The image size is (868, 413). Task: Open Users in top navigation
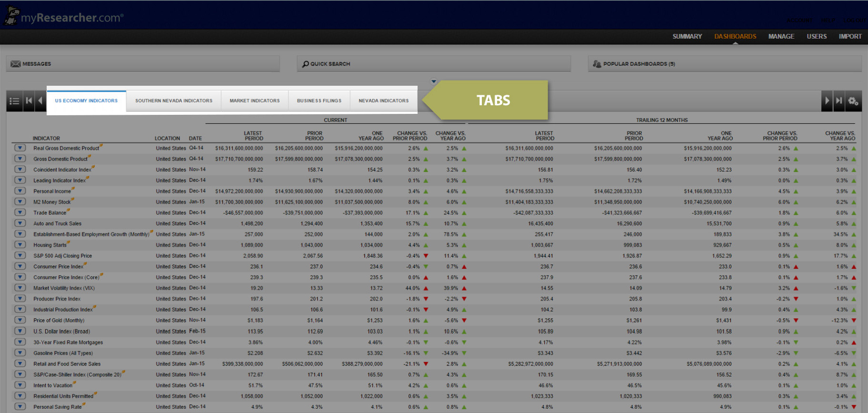817,36
